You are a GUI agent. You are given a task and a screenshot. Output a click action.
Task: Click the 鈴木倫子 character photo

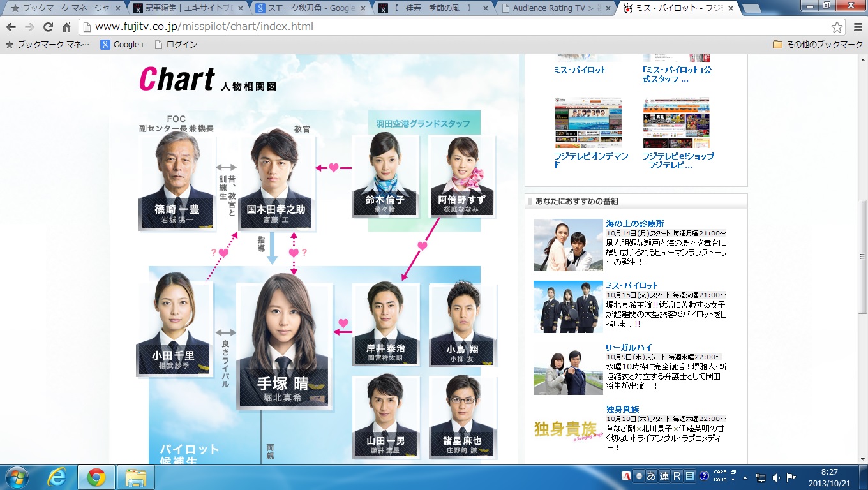click(x=385, y=176)
